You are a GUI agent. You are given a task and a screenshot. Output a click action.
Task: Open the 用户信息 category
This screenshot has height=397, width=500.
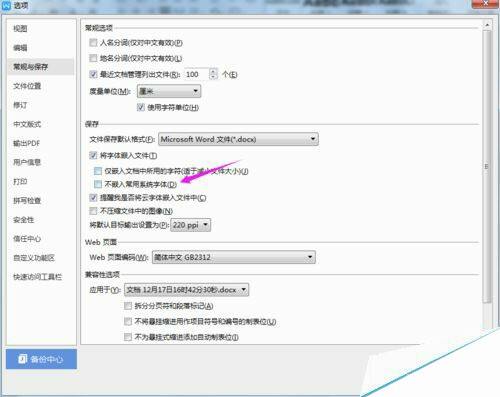27,162
